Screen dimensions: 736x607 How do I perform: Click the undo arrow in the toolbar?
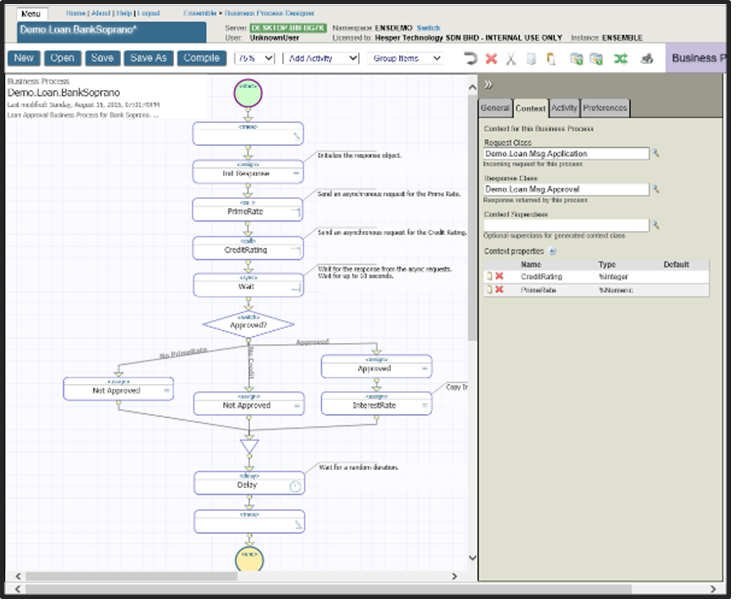pos(470,59)
